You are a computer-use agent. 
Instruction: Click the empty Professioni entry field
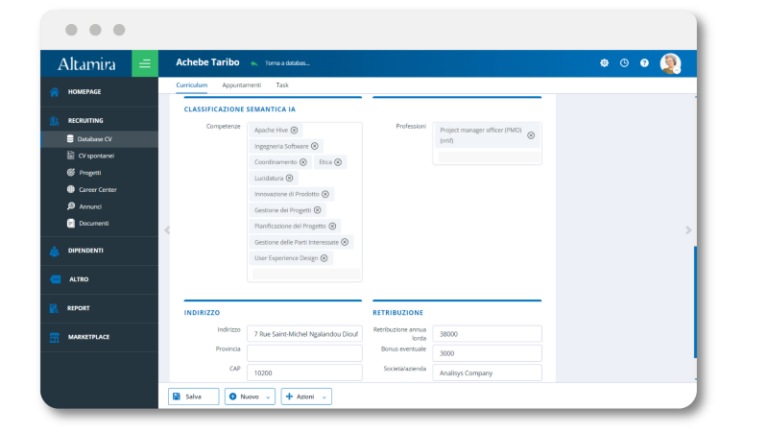(489, 157)
